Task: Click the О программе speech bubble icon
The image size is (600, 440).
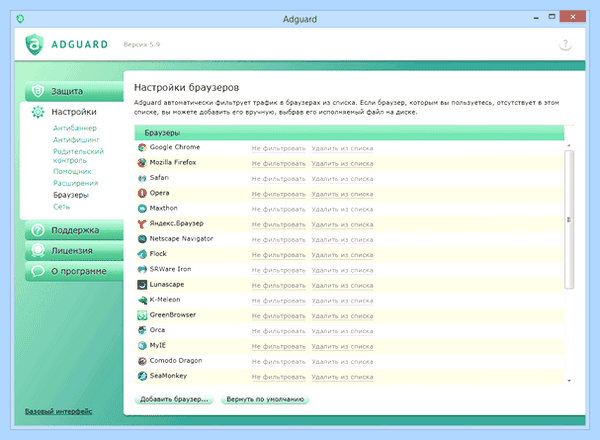Action: [x=38, y=271]
